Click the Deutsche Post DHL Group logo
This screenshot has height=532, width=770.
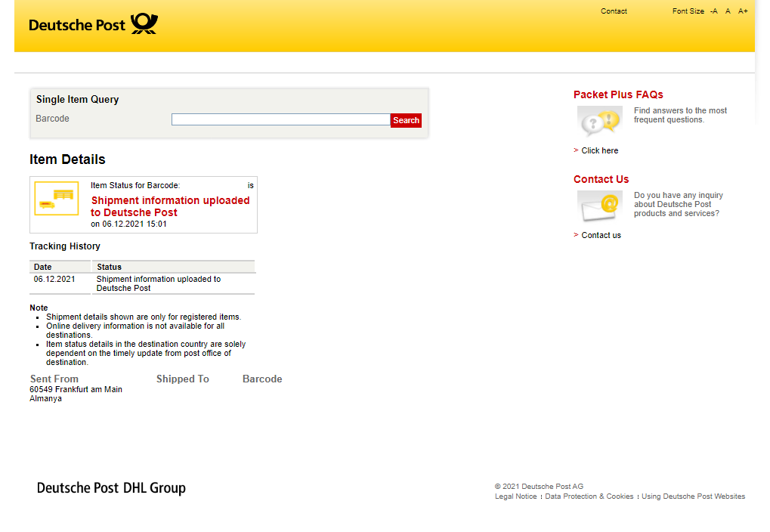(112, 487)
